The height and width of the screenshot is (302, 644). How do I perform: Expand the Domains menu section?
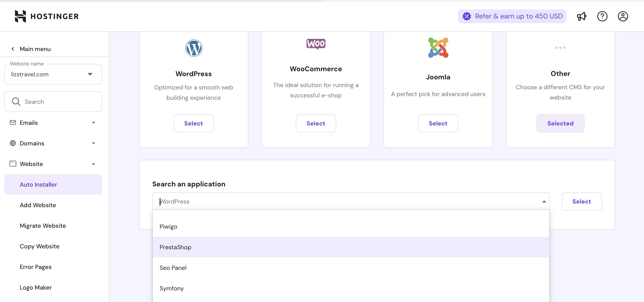(x=94, y=143)
